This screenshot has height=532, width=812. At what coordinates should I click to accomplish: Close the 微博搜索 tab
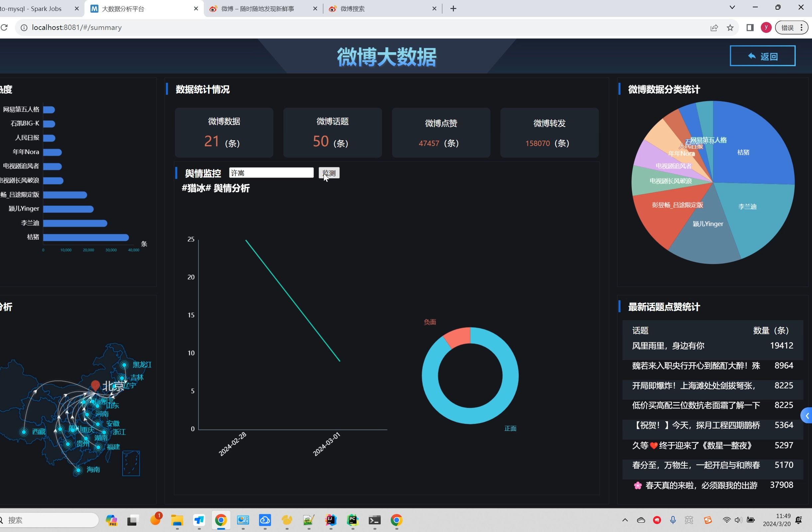click(x=434, y=9)
